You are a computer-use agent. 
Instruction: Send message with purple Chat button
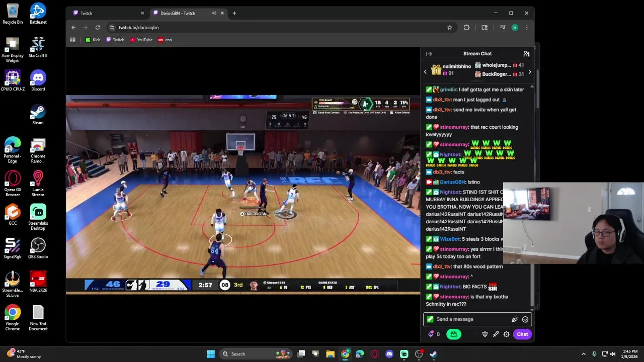click(x=522, y=334)
